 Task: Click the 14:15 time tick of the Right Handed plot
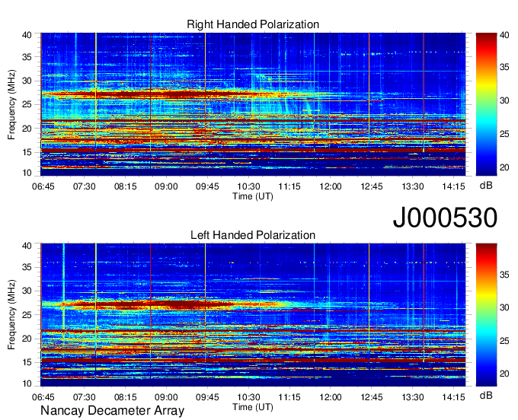pos(453,186)
